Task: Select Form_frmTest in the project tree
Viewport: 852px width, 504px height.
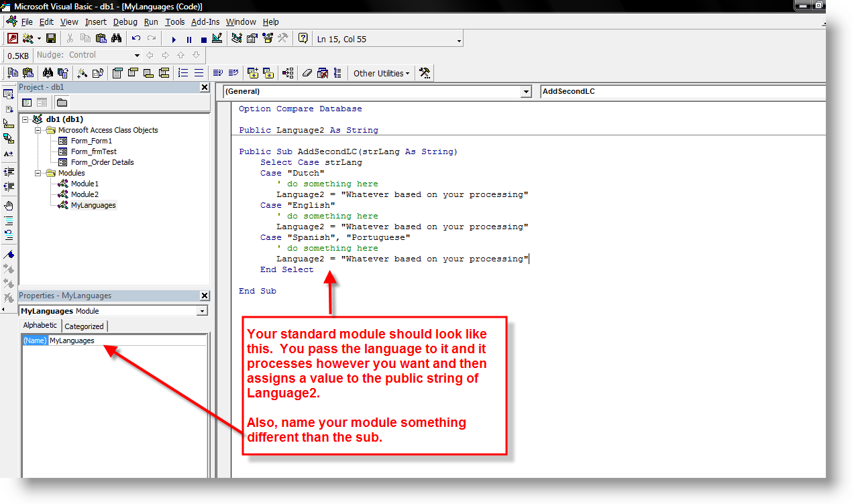Action: (93, 151)
